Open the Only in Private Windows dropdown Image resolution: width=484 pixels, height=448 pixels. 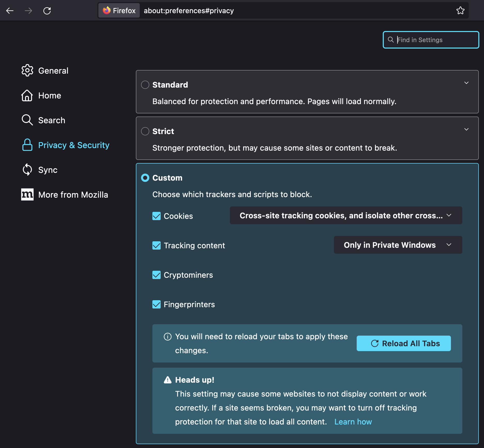point(398,245)
